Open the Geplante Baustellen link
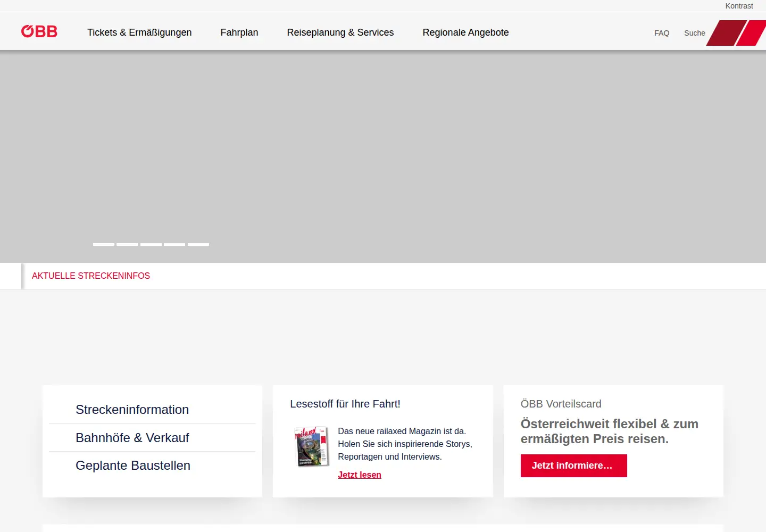The height and width of the screenshot is (532, 766). (133, 465)
